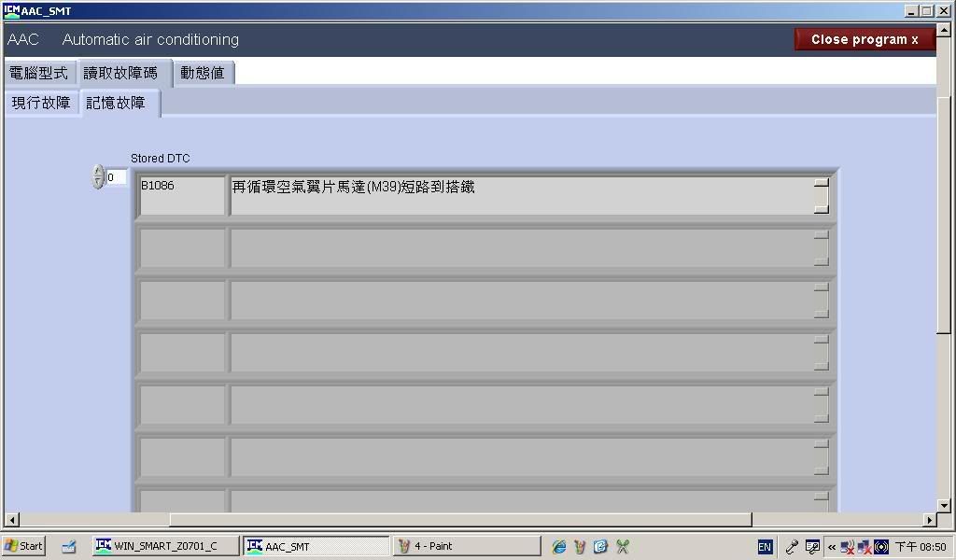Screen dimensions: 956x560
Task: Launch Internet Explorer from taskbar
Action: coord(558,547)
